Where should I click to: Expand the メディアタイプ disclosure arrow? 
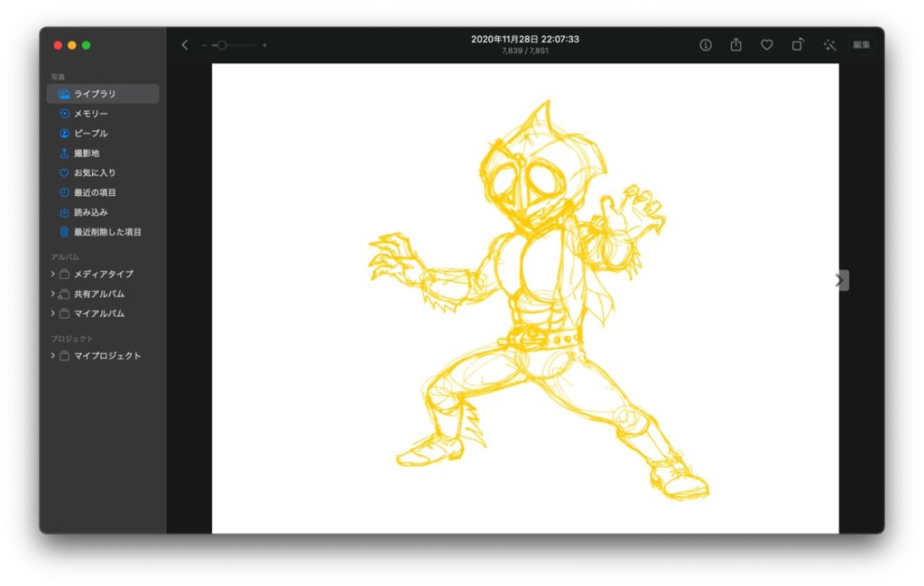point(52,274)
